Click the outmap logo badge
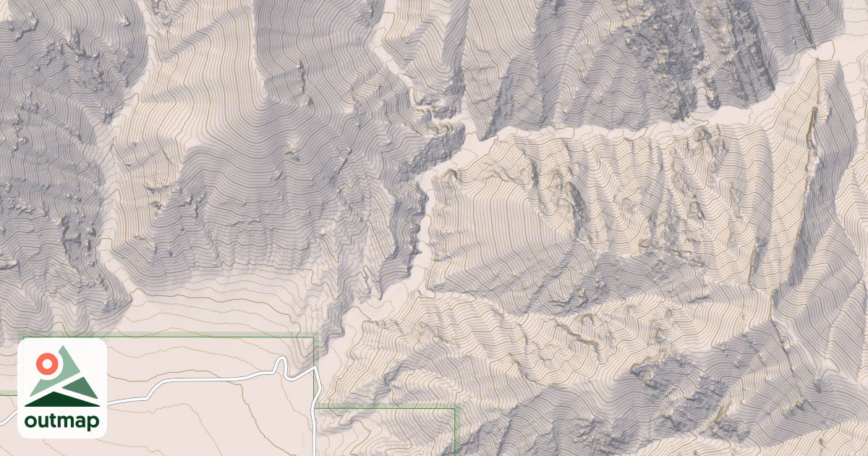The width and height of the screenshot is (868, 456). (62, 388)
